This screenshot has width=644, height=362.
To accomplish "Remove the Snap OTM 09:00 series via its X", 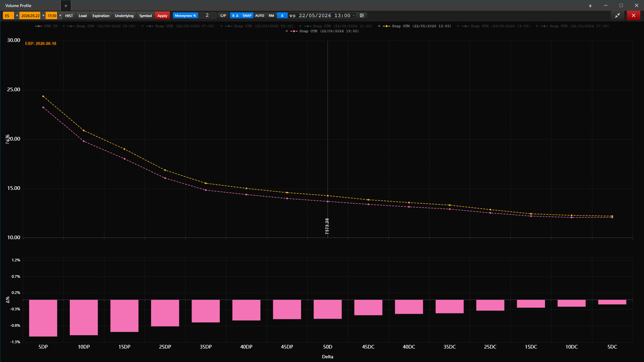I will click(x=221, y=26).
